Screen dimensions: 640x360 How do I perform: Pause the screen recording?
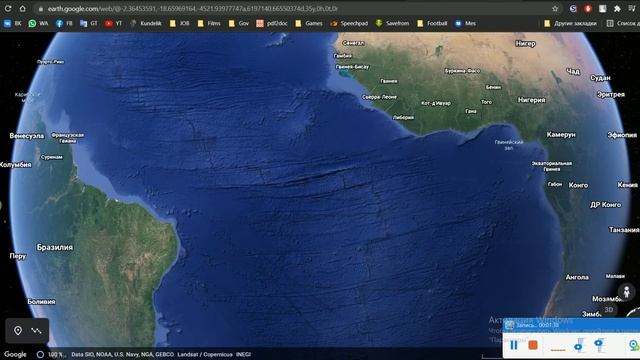(514, 345)
